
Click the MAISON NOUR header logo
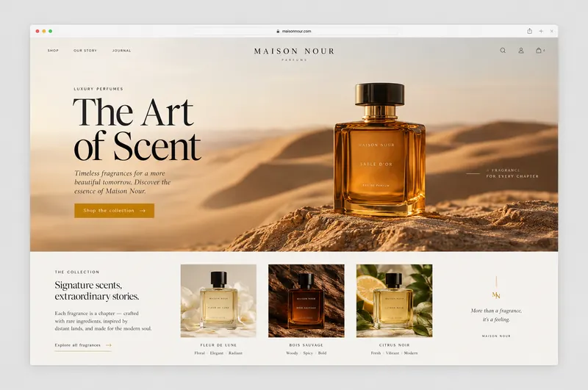tap(294, 51)
